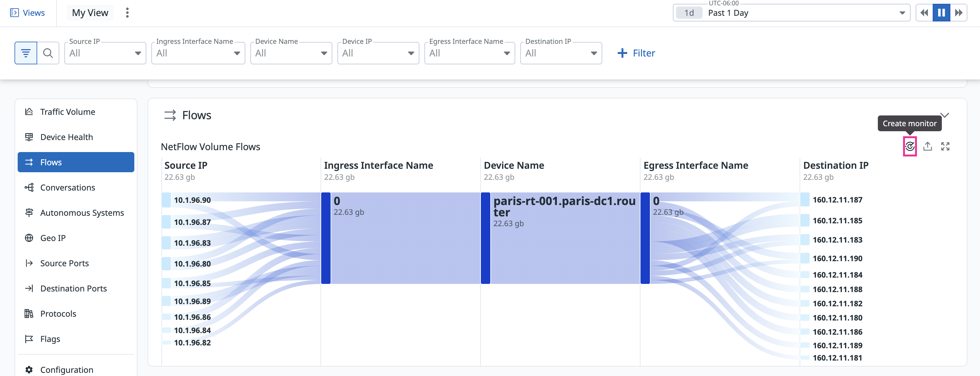
Task: Expand the Device Name filter dropdown
Action: click(x=324, y=53)
